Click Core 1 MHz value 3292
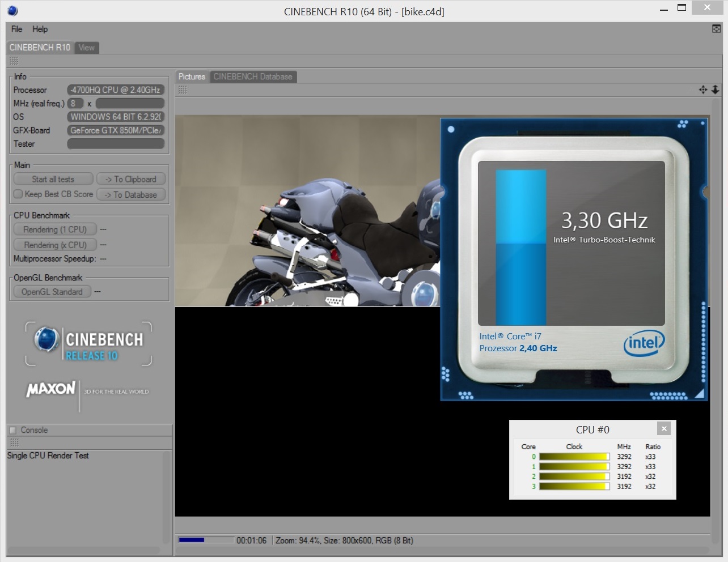Viewport: 728px width, 562px height. coord(624,467)
